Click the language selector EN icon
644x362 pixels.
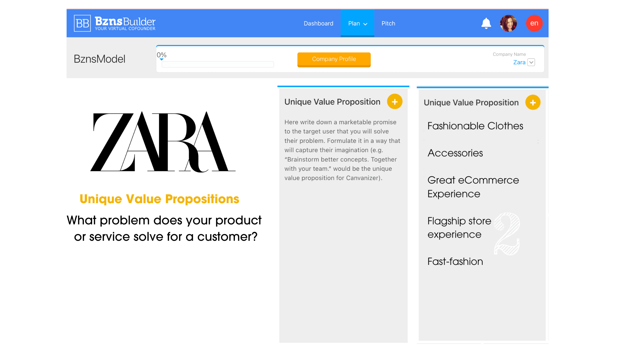click(x=533, y=24)
